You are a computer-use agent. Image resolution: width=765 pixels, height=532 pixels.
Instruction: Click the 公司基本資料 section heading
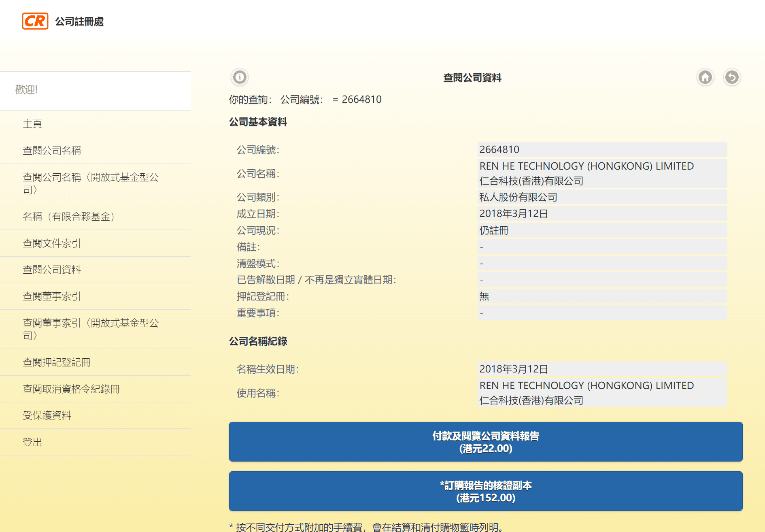pos(258,122)
